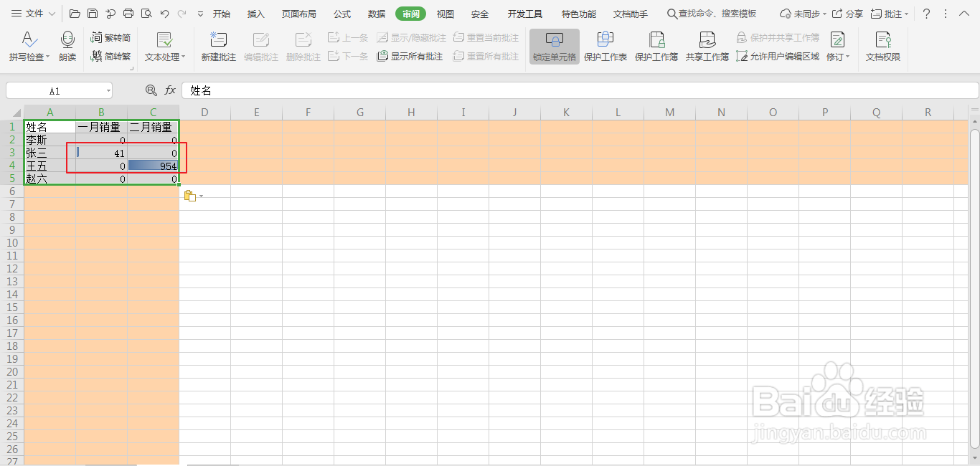This screenshot has height=466, width=980.
Task: Click the vertical scrollbar thumb
Action: coord(974,289)
